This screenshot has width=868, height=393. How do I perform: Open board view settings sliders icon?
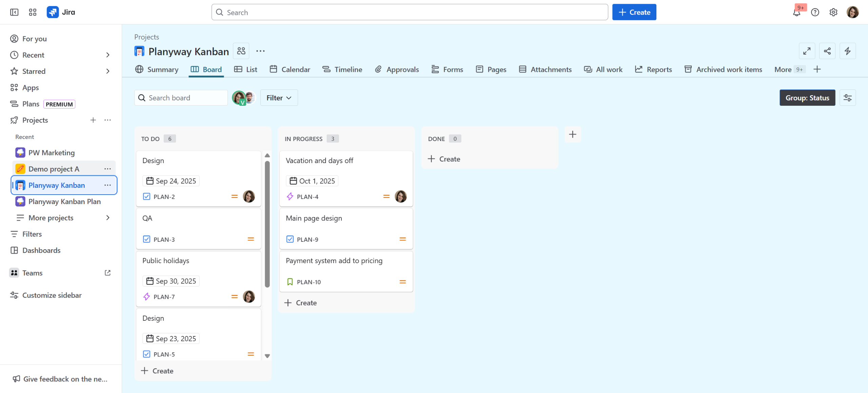[847, 98]
